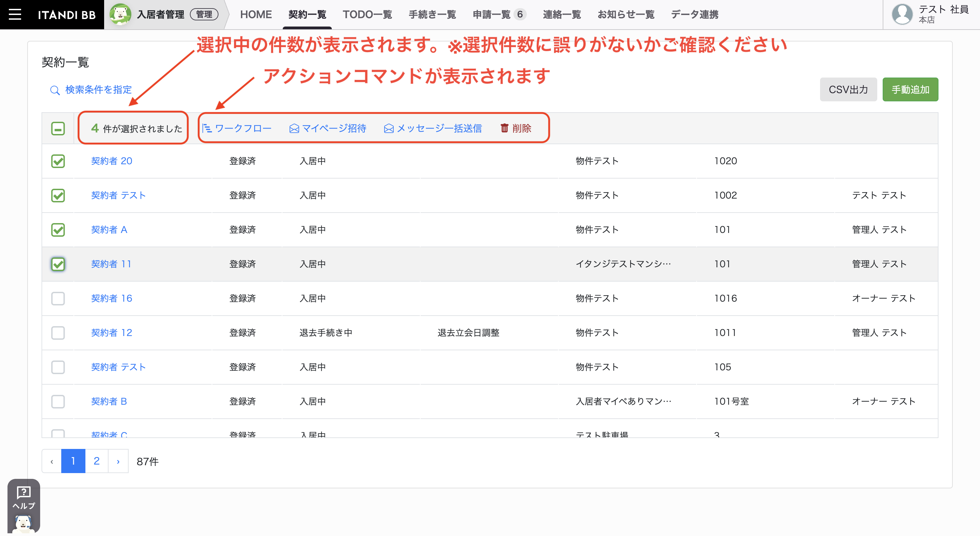
Task: Click オーナー テスト in 契約者 16 row
Action: [884, 298]
